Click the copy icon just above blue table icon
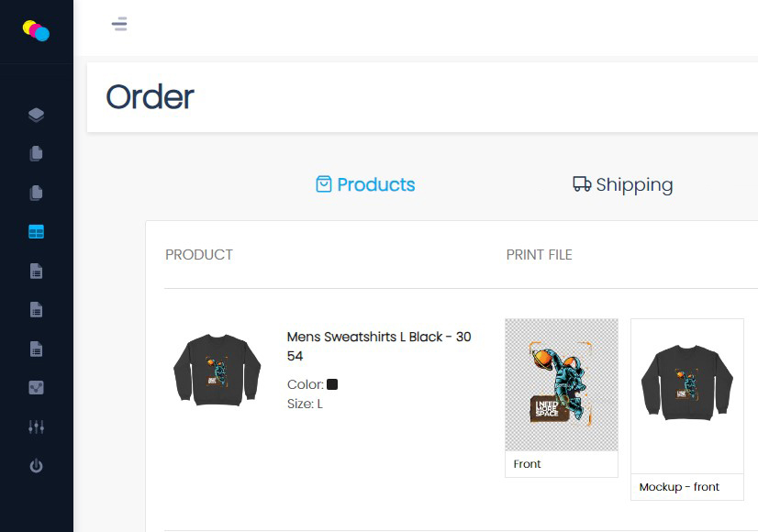 click(36, 193)
